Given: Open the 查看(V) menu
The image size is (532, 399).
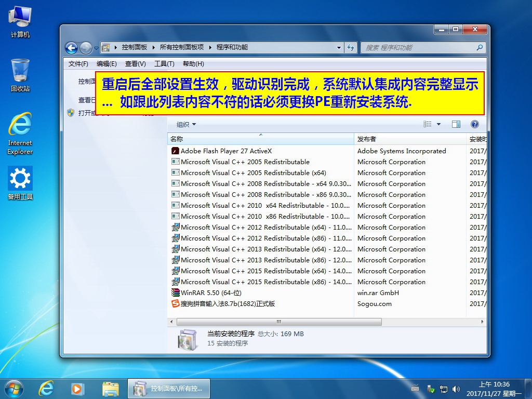Looking at the screenshot, I should click(136, 64).
